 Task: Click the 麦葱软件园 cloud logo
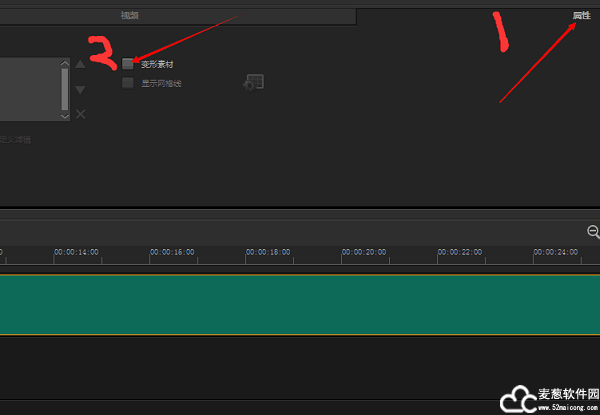click(x=517, y=399)
